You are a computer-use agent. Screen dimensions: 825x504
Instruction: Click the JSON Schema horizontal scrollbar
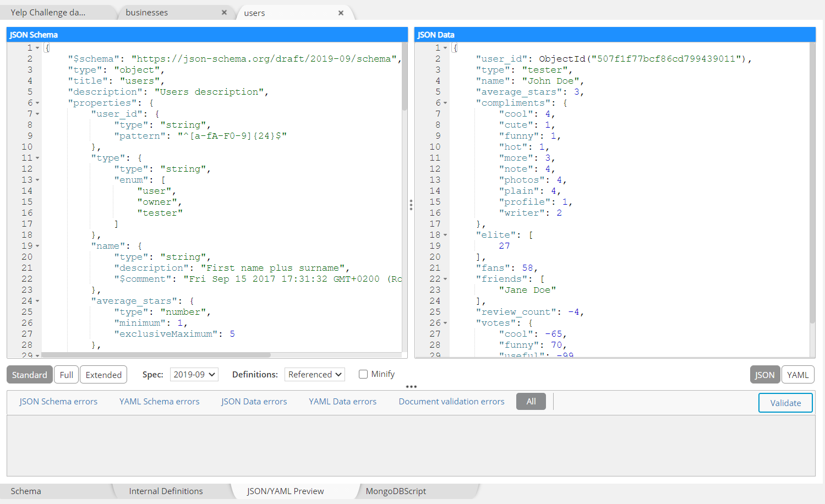pyautogui.click(x=156, y=355)
